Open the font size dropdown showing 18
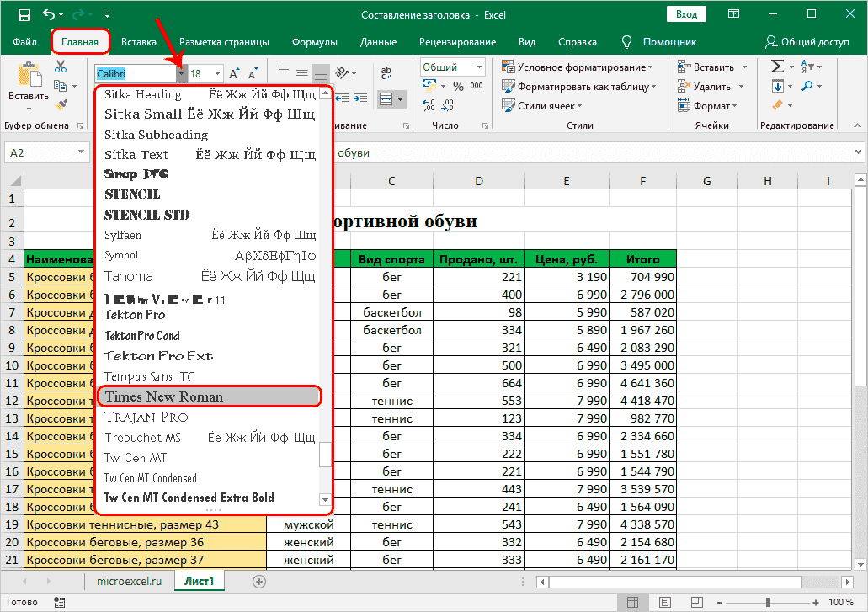 point(217,74)
